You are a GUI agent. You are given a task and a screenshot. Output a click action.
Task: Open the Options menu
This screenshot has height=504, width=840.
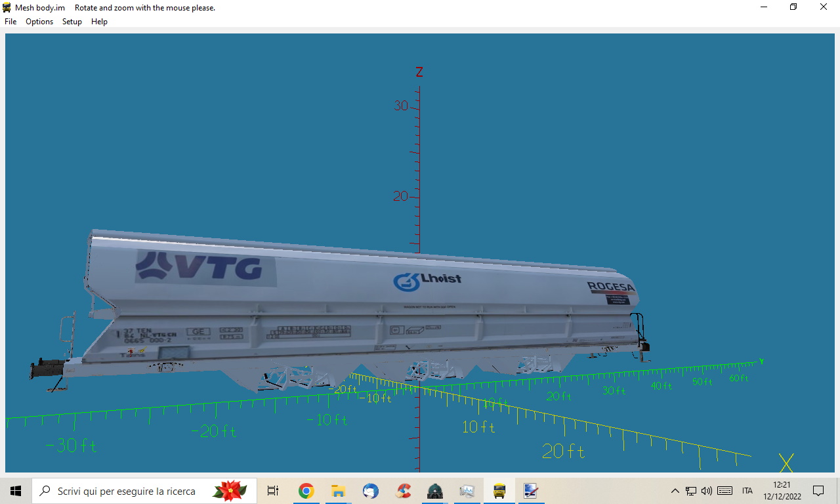(x=39, y=22)
